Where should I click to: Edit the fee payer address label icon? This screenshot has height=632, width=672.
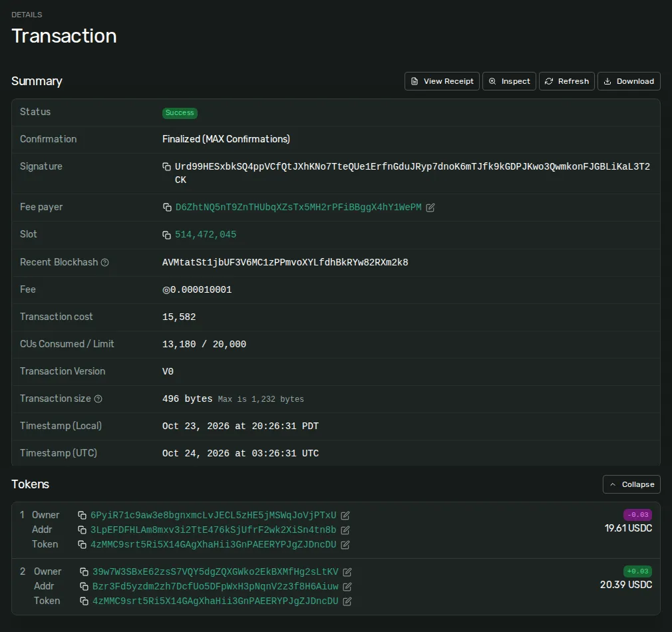(x=430, y=208)
